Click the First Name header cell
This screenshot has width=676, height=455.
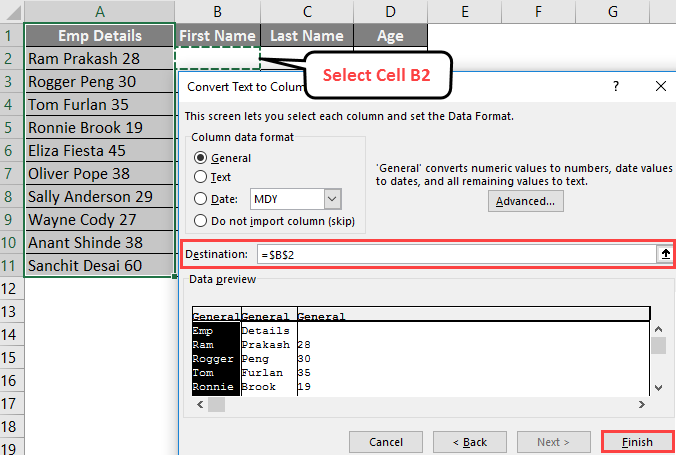tap(217, 35)
